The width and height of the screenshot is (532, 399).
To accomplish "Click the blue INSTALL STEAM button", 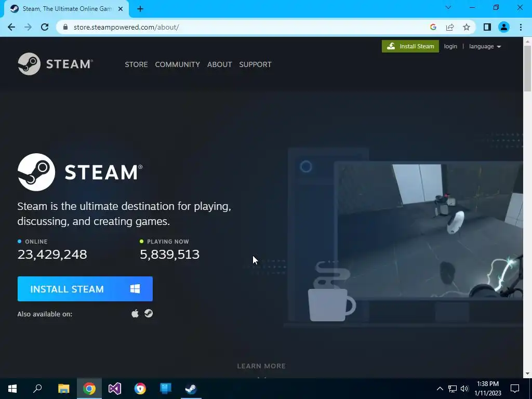I will click(85, 289).
